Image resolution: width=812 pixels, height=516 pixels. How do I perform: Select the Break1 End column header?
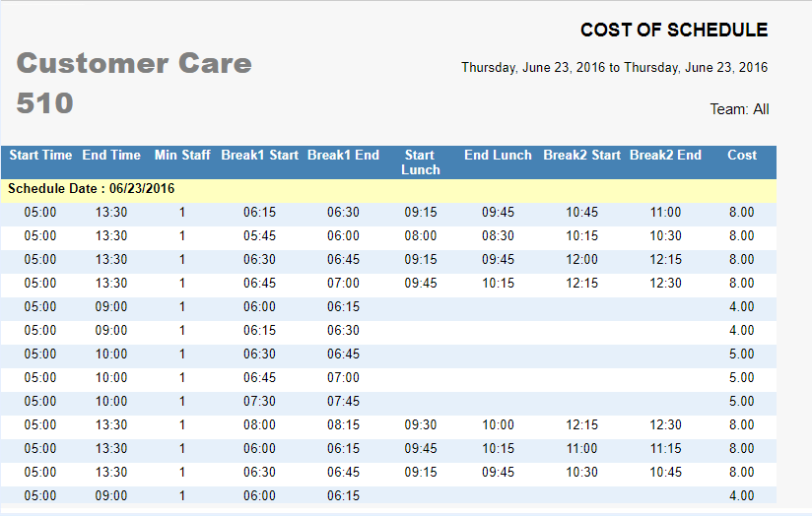point(343,156)
